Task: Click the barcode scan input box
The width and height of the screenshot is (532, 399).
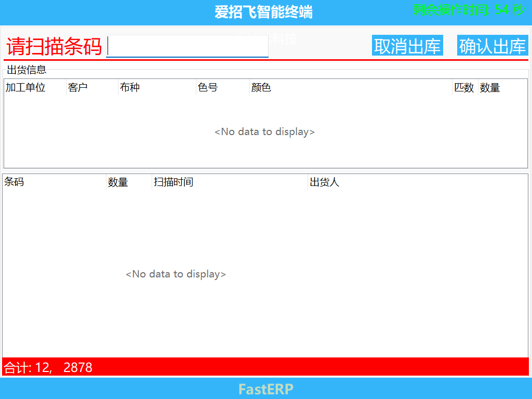Action: [x=187, y=46]
